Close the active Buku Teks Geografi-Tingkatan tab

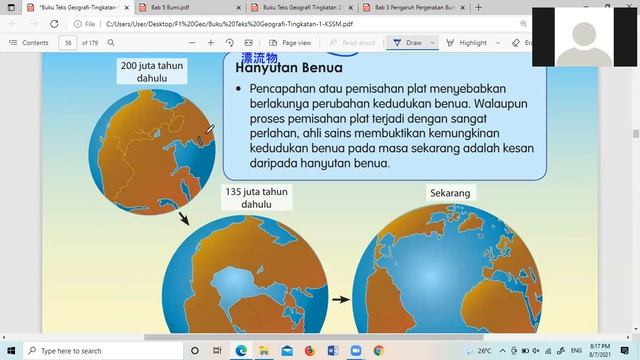pos(127,7)
